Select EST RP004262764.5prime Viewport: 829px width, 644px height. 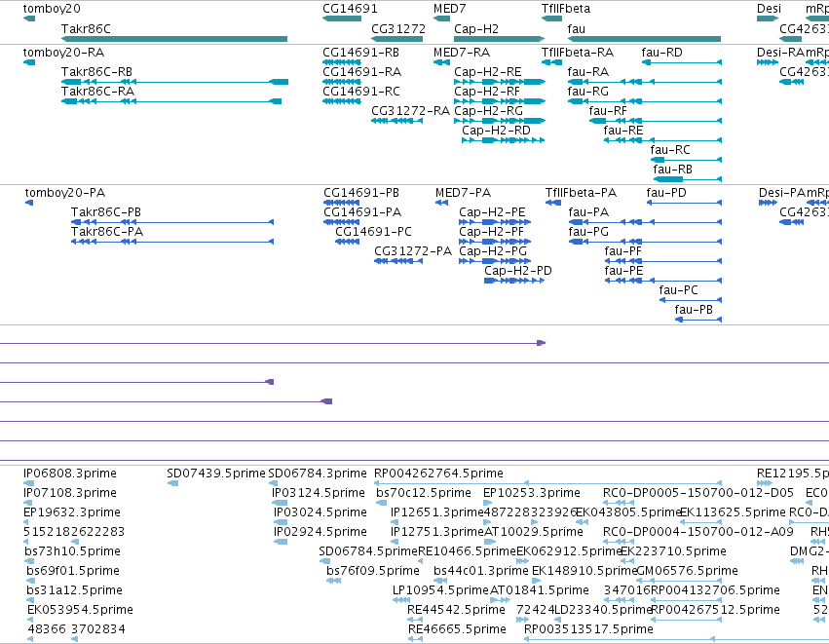438,474
